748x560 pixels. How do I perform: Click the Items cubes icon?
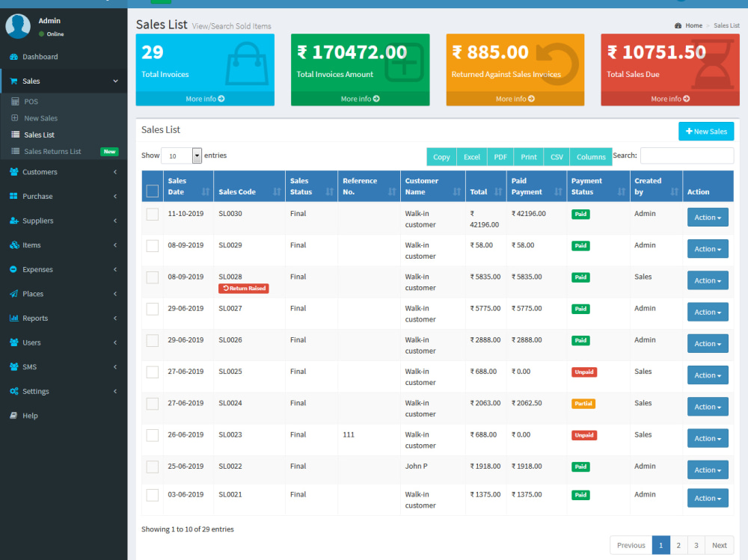[13, 244]
